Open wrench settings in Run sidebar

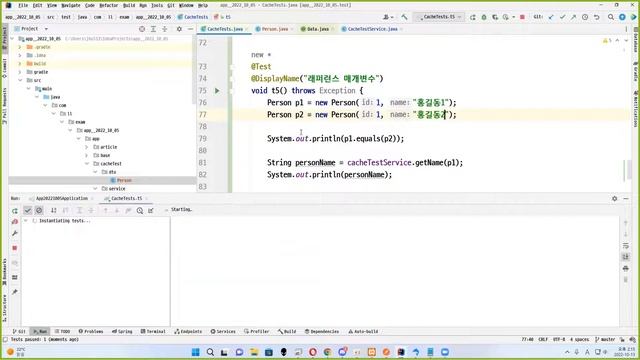[x=15, y=233]
